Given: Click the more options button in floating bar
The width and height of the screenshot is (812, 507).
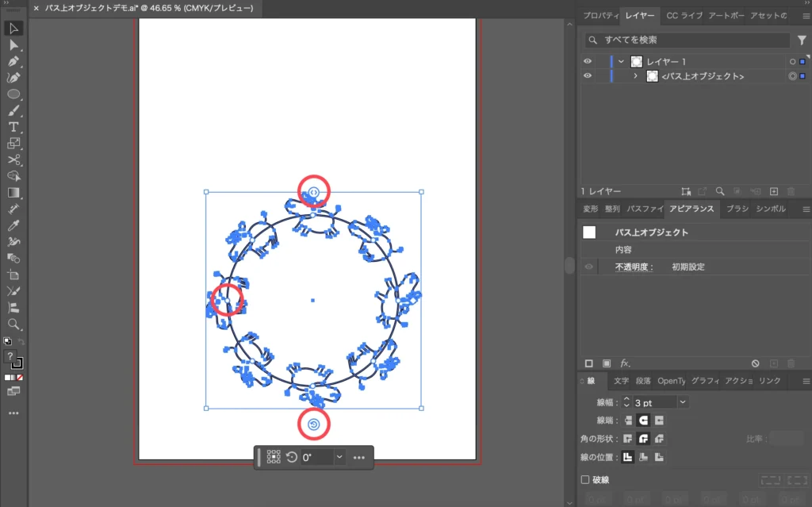Looking at the screenshot, I should (358, 457).
